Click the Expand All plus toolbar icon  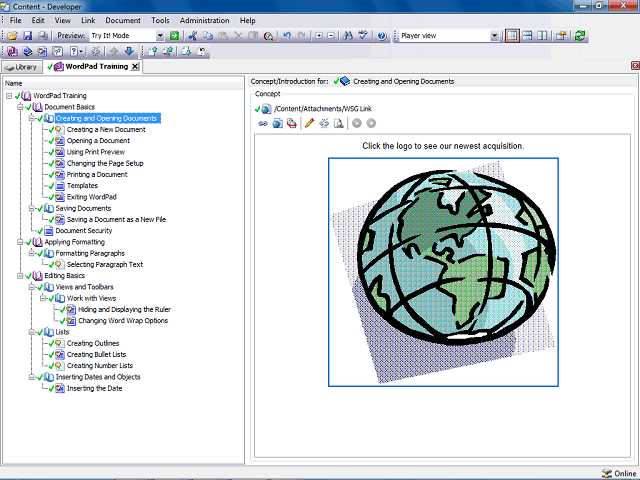319,36
